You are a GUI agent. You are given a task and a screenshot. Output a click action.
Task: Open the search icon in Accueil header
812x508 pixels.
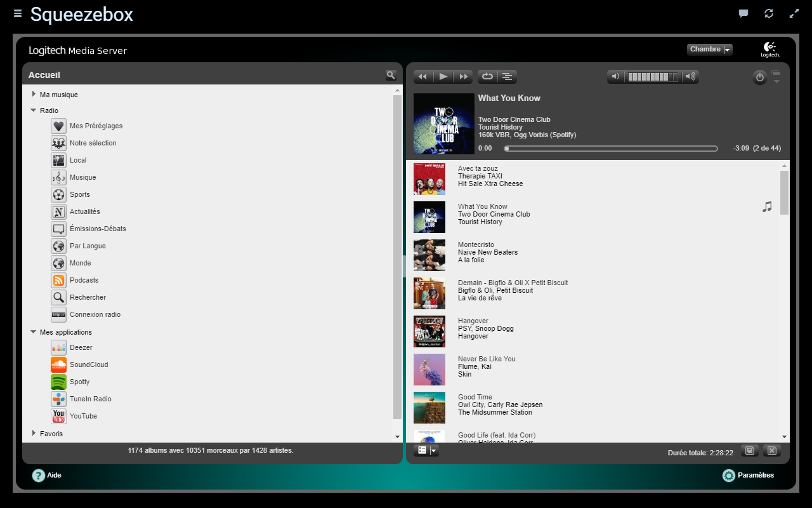click(x=391, y=75)
